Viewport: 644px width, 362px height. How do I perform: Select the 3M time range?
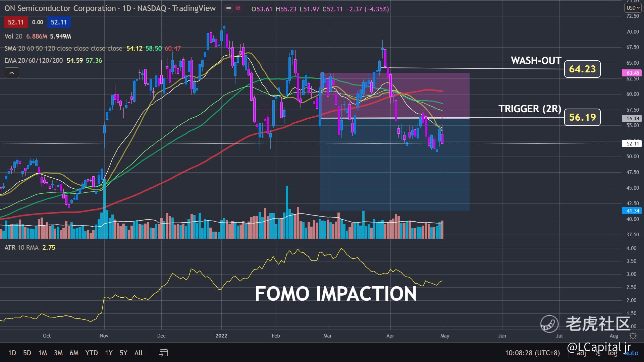click(x=58, y=353)
